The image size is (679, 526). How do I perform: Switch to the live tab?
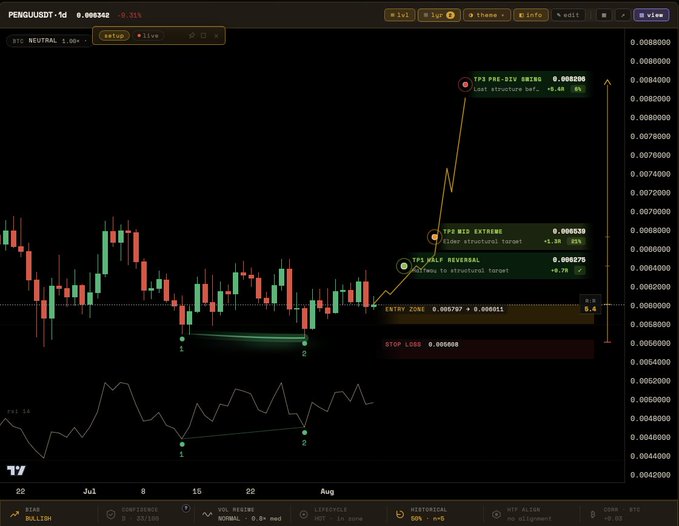click(x=148, y=35)
